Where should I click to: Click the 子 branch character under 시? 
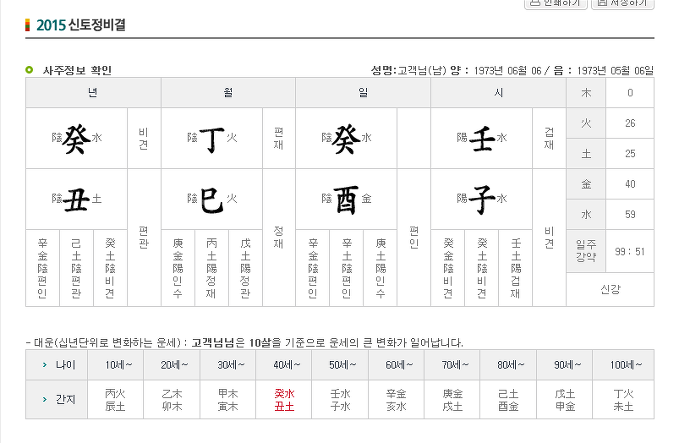click(x=482, y=199)
